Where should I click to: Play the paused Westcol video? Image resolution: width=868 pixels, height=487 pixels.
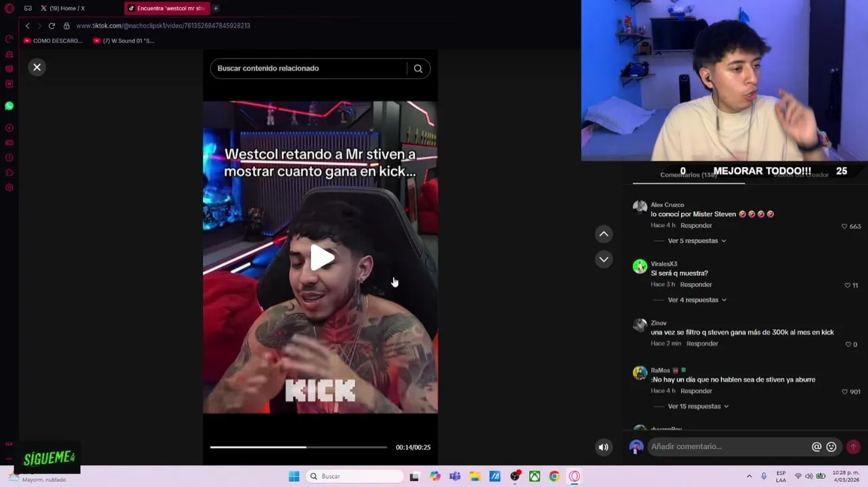click(321, 258)
